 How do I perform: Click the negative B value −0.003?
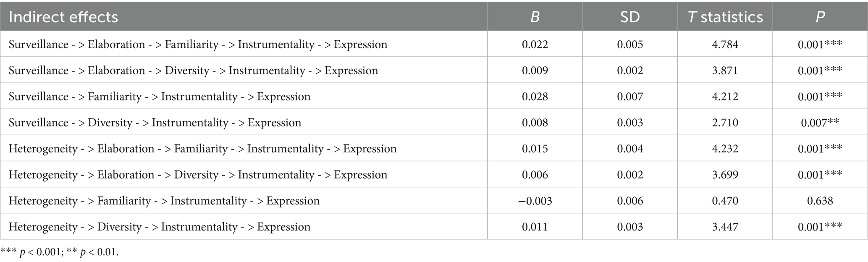point(535,201)
